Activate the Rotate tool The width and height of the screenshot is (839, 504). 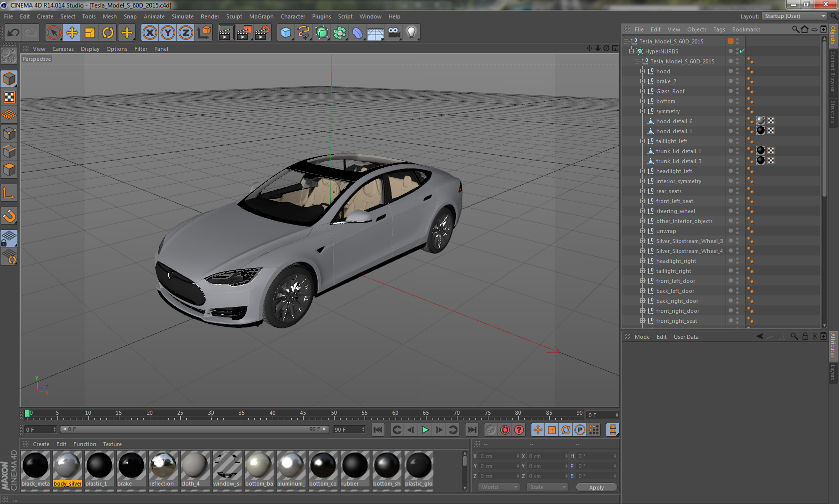click(108, 33)
